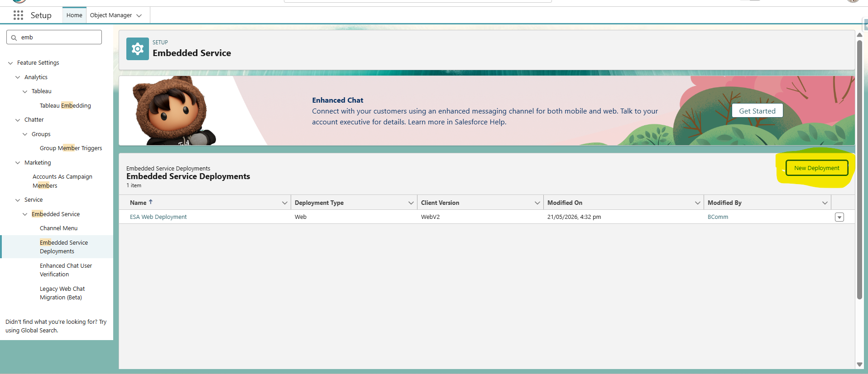This screenshot has width=868, height=374.
Task: Open Legacy Web Chat Migration (Beta)
Action: 62,293
